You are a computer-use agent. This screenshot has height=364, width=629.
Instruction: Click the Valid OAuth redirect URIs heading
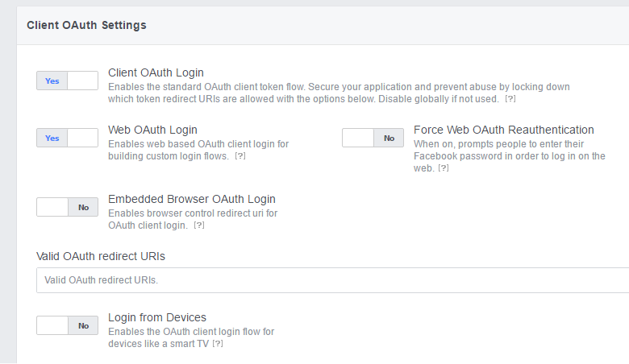click(x=101, y=256)
